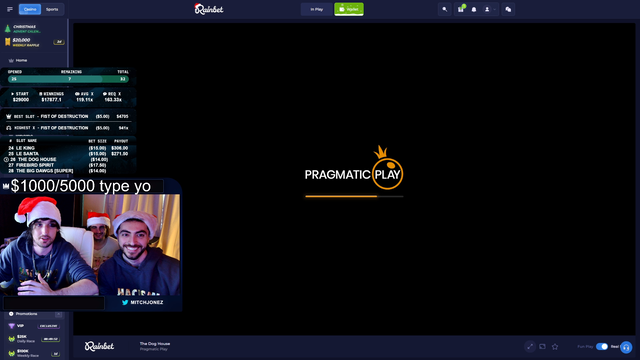
Task: Click the Daily Race countdown timer
Action: pos(51,339)
